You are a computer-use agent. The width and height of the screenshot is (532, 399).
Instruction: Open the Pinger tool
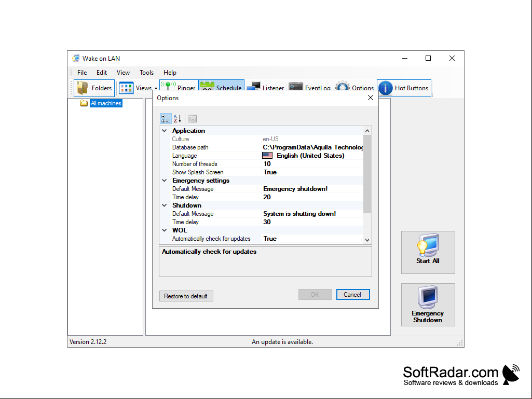179,86
